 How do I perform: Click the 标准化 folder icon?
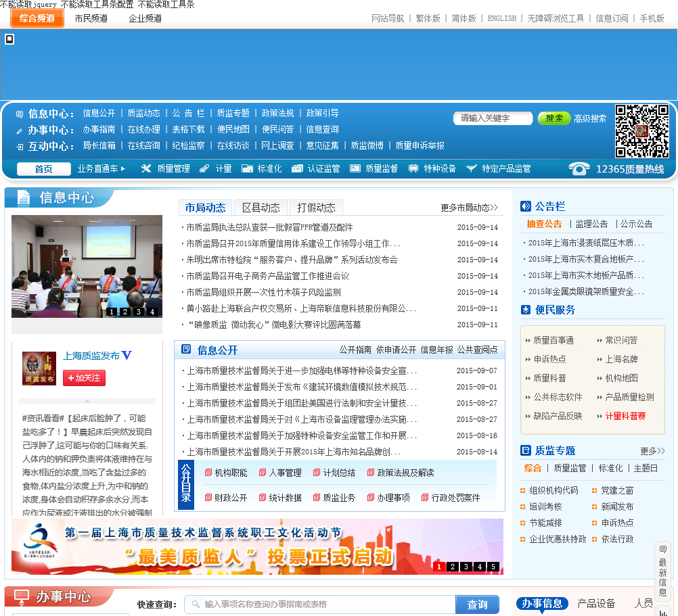pyautogui.click(x=247, y=168)
